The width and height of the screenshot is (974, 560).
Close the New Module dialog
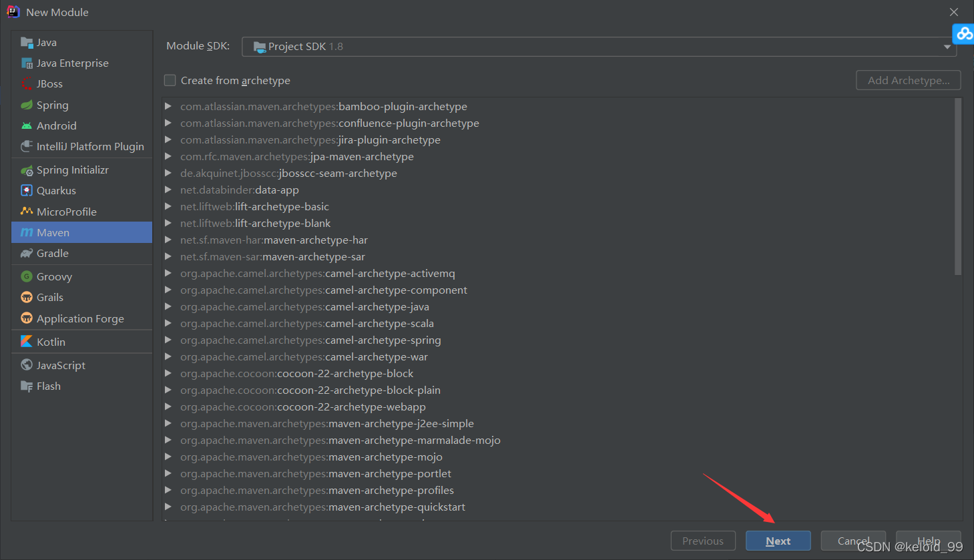tap(954, 12)
